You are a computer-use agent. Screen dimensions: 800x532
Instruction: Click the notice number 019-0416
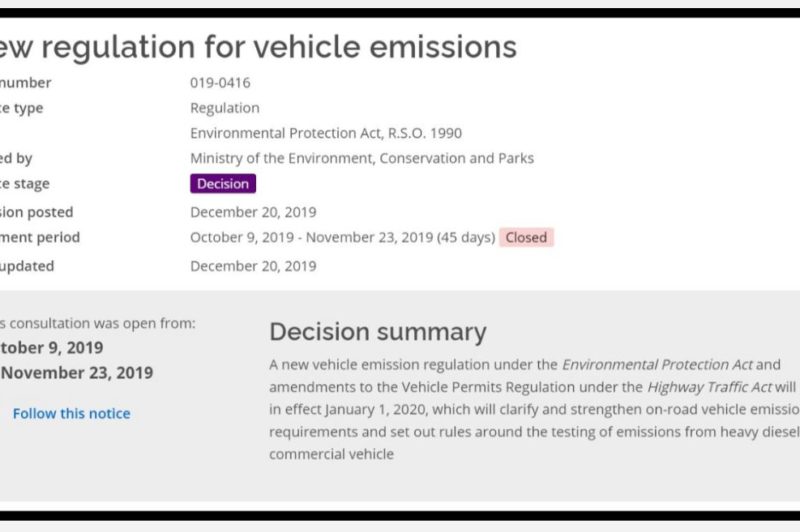click(x=220, y=82)
